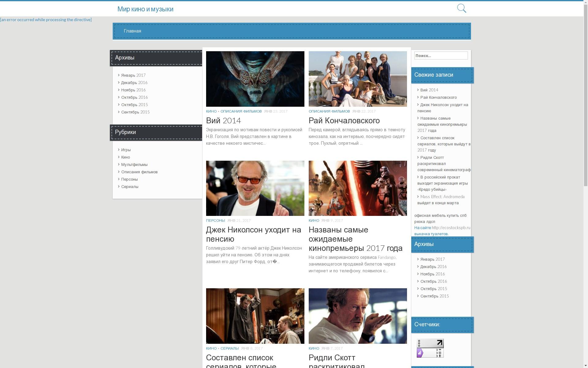Open Октябрь 2015 in right Архивы list
Viewport: 588px width, 368px height.
pos(434,289)
